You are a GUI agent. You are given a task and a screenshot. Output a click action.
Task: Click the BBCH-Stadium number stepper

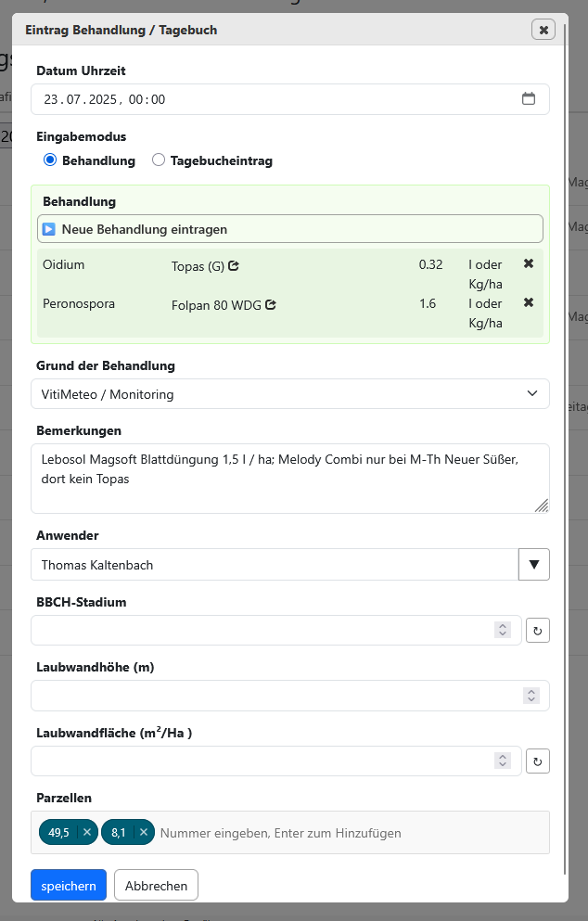click(503, 631)
